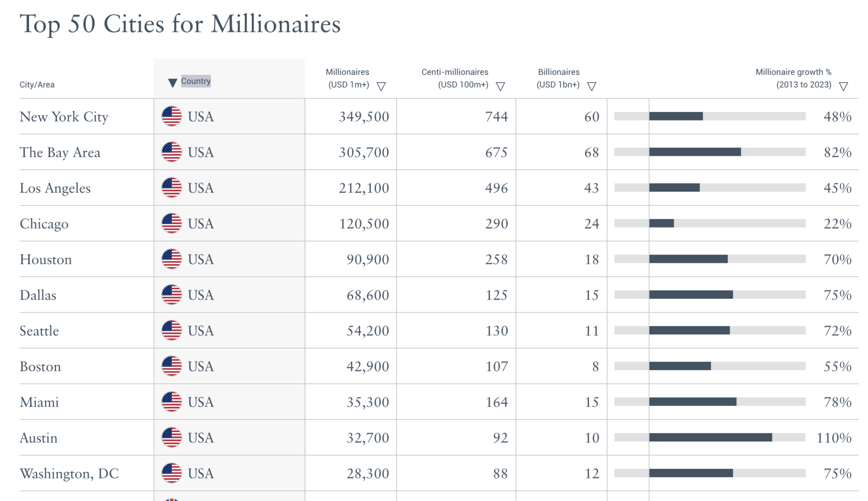Image resolution: width=868 pixels, height=501 pixels.
Task: Click the Washington, DC city name
Action: click(x=69, y=474)
